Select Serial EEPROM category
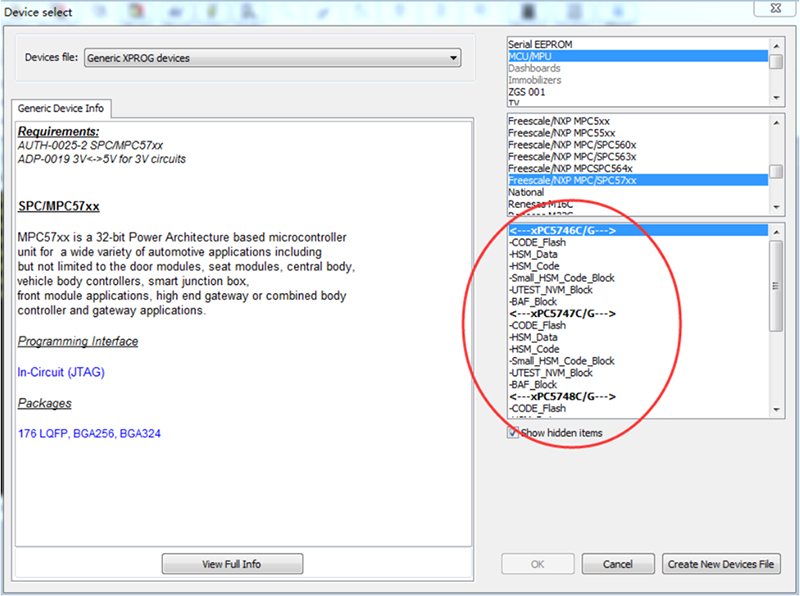 click(x=543, y=45)
